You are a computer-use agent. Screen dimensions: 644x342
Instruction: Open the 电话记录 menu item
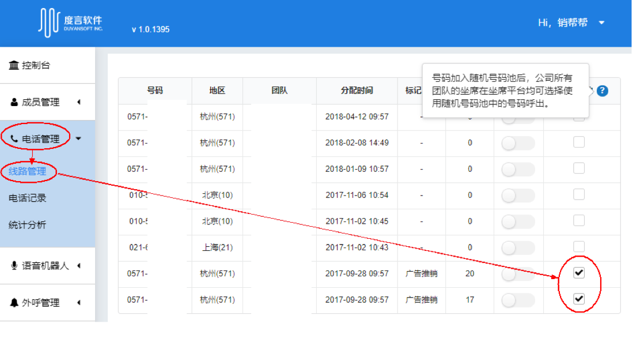click(x=28, y=198)
